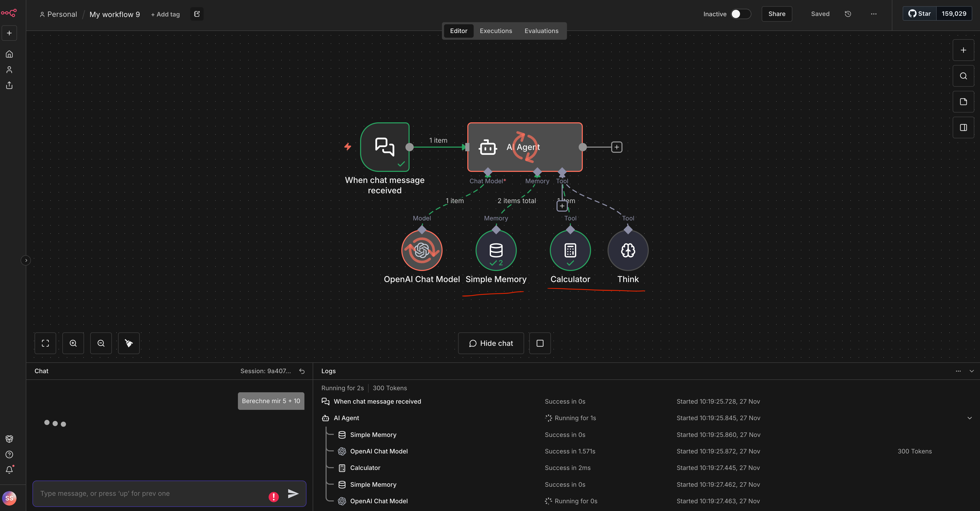This screenshot has width=980, height=511.
Task: Open the Calculator tool node
Action: (570, 250)
